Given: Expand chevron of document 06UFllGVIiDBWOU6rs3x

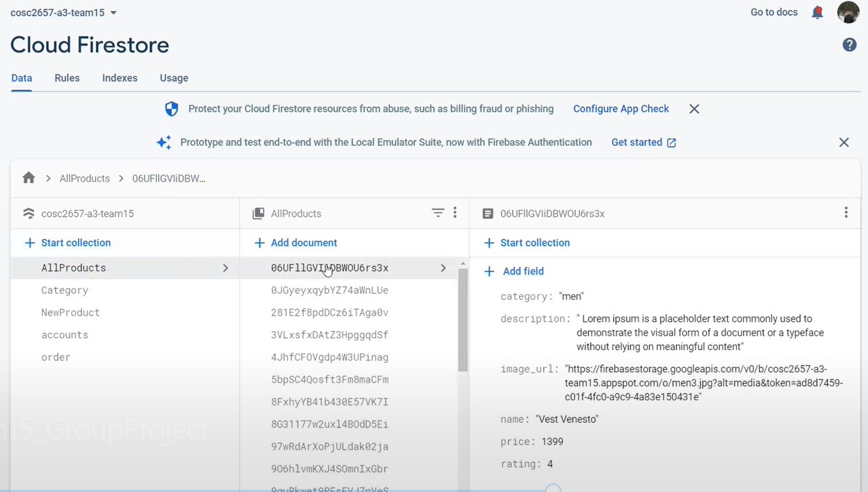Looking at the screenshot, I should click(x=443, y=268).
